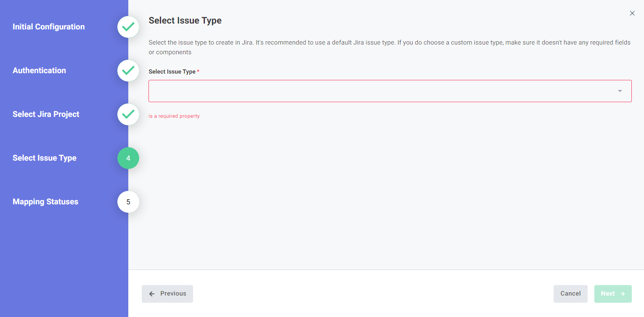
Task: Switch to the Mapping Statuses step
Action: coord(45,201)
